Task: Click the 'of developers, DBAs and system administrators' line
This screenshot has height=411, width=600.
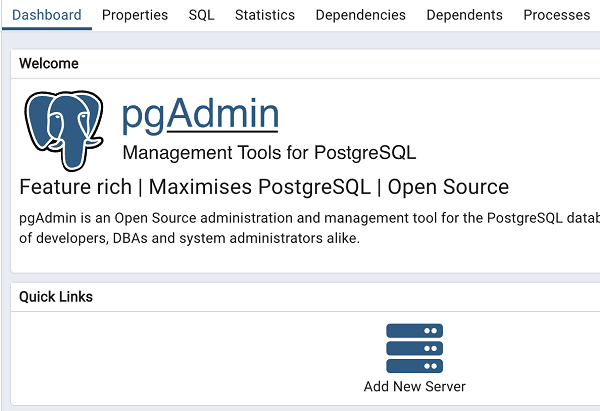Action: pyautogui.click(x=189, y=238)
